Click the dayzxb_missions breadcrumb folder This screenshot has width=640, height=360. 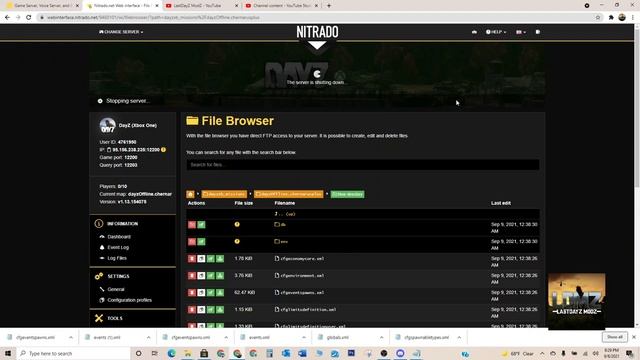pos(224,194)
